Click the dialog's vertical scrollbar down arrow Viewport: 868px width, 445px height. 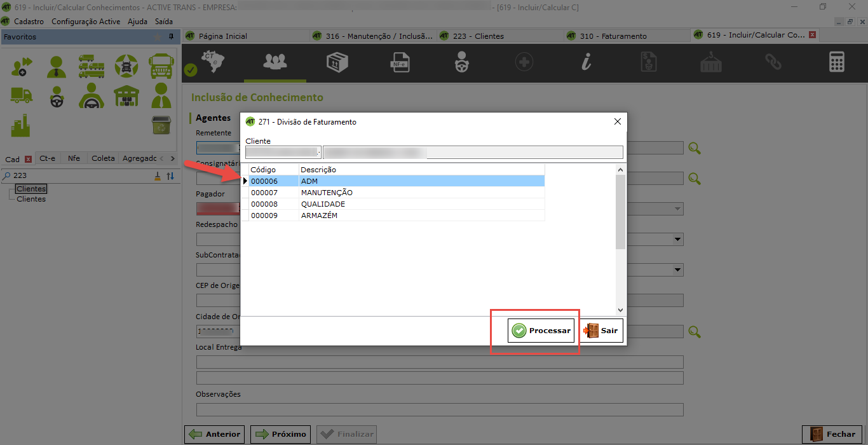(621, 310)
